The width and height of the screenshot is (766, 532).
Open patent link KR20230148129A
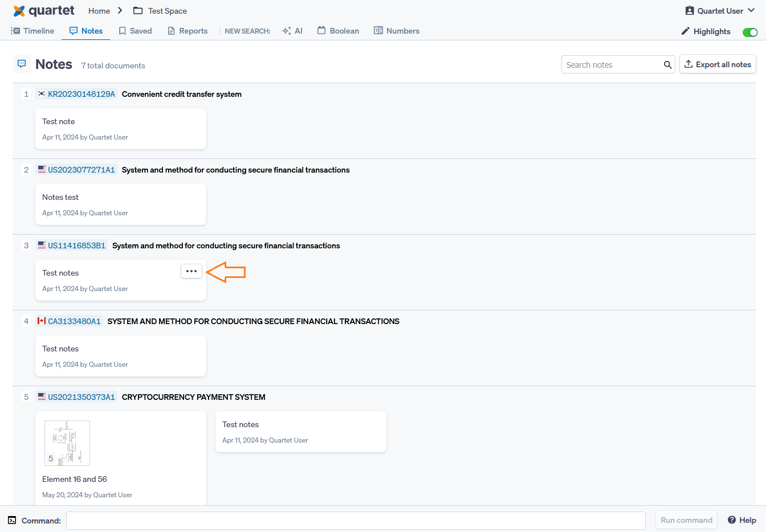(81, 94)
